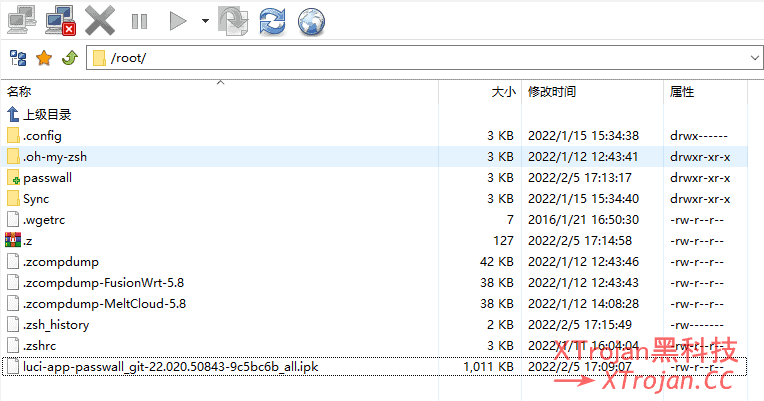This screenshot has height=401, width=764.
Task: Click the /root/ path input field
Action: (x=420, y=58)
